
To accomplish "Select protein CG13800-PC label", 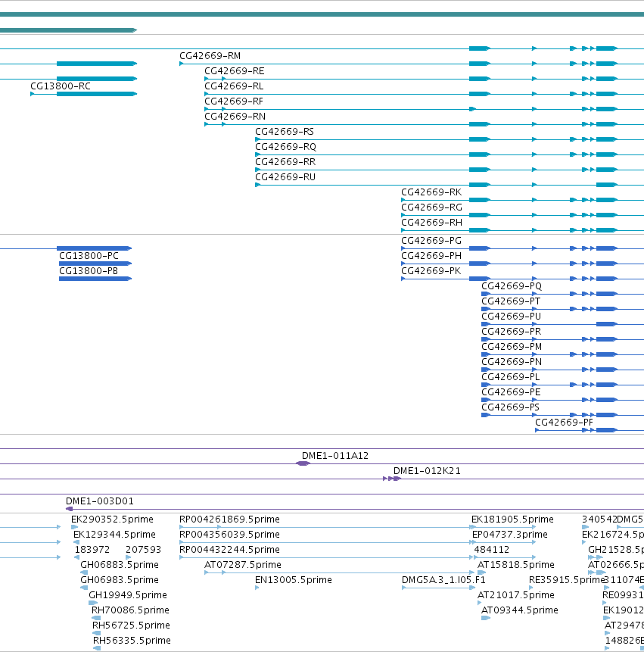I will pyautogui.click(x=89, y=256).
